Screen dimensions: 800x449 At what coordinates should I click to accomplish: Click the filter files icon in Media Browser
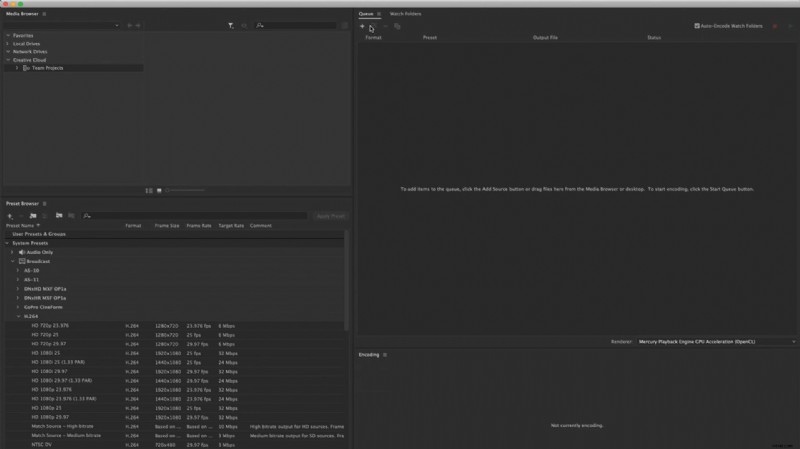(230, 25)
